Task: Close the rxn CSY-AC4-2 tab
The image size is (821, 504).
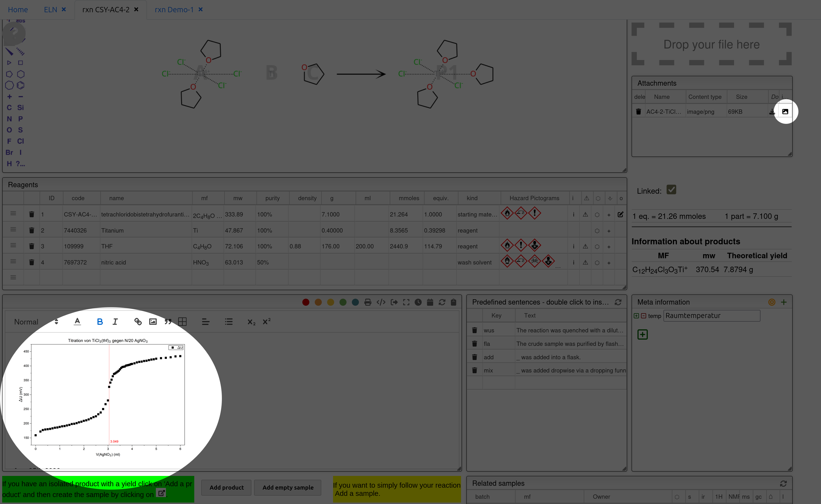Action: 136,9
